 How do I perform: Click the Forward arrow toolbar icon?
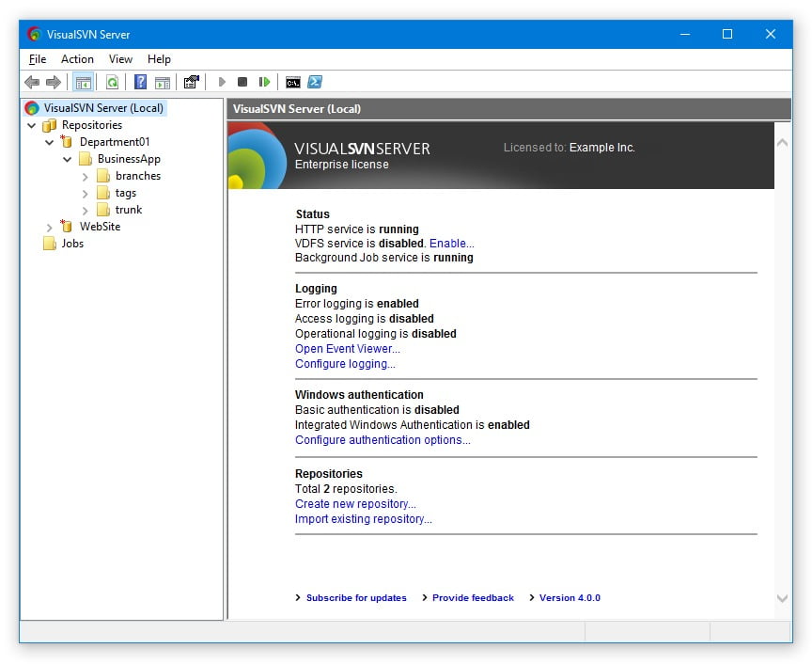click(54, 82)
